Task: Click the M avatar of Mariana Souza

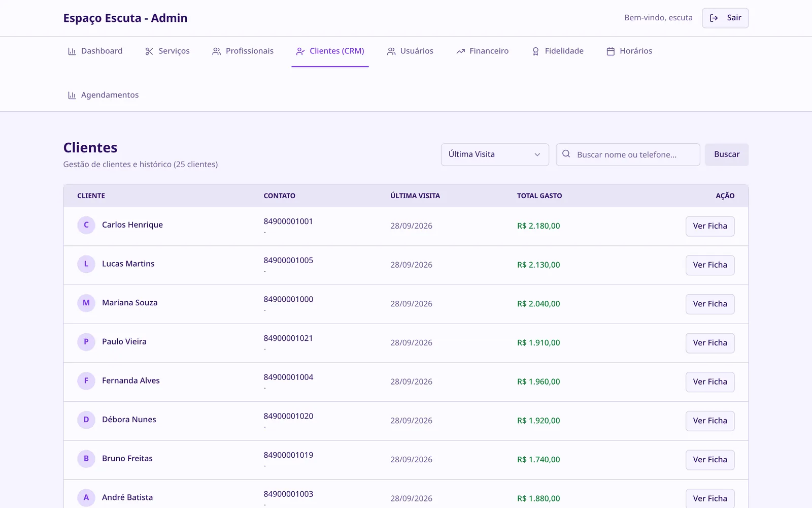Action: point(86,303)
